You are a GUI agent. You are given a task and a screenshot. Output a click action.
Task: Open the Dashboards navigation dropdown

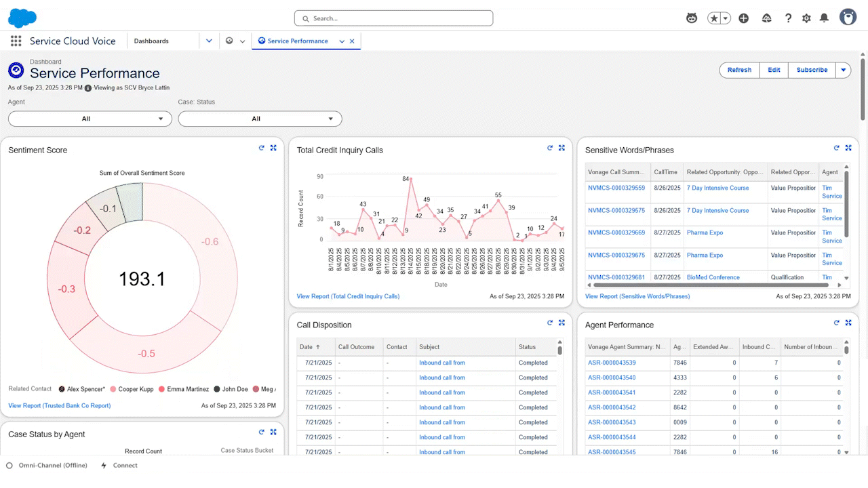point(209,41)
